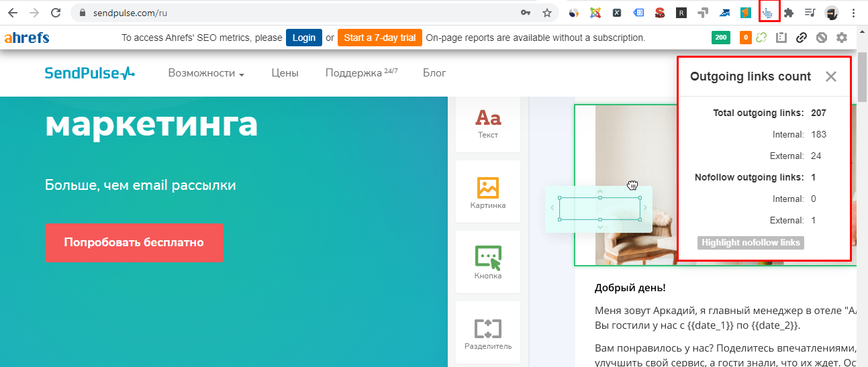Click the Ahrefs black chain link icon
The image size is (868, 367).
[801, 38]
